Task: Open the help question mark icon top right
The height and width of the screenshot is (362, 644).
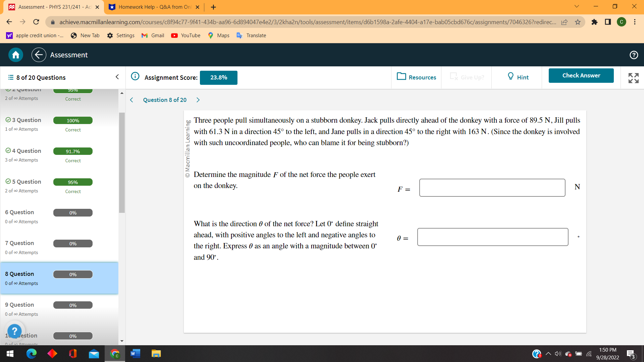Action: [634, 55]
